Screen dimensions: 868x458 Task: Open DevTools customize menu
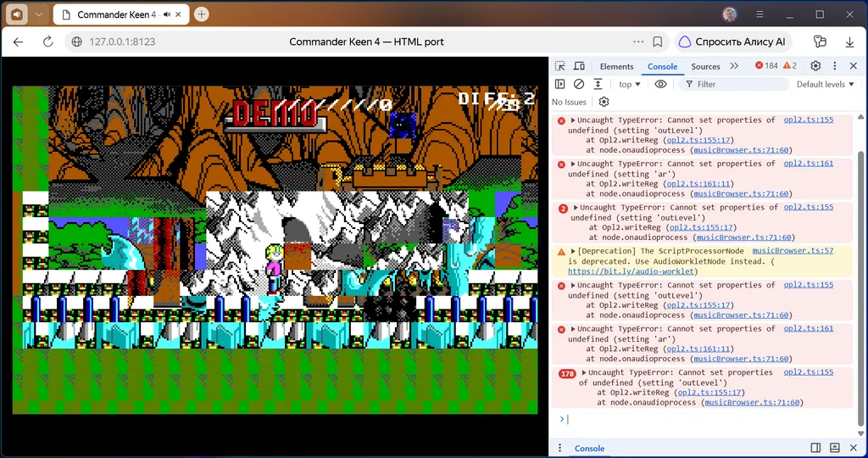pos(835,66)
